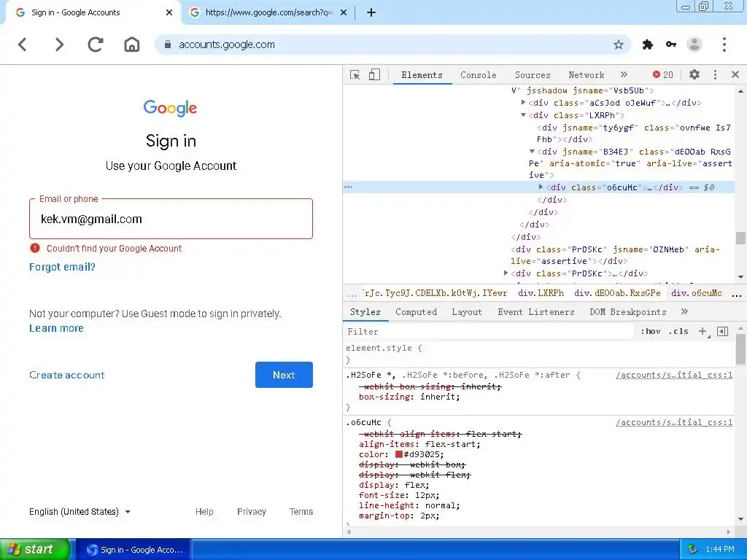Image resolution: width=747 pixels, height=560 pixels.
Task: Open the Chrome three-dot menu
Action: point(724,44)
